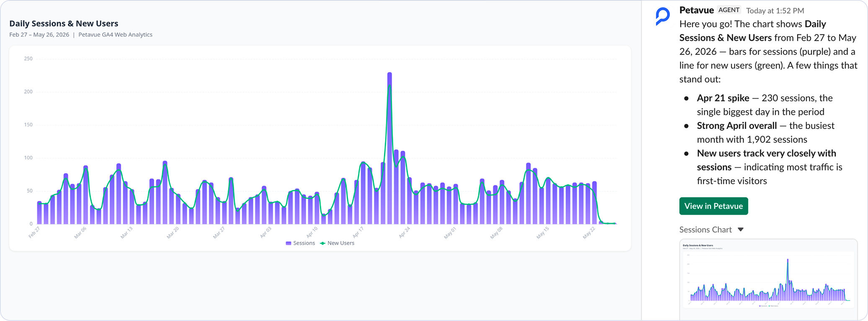
Task: Toggle the Sessions legend entry
Action: pyautogui.click(x=300, y=243)
